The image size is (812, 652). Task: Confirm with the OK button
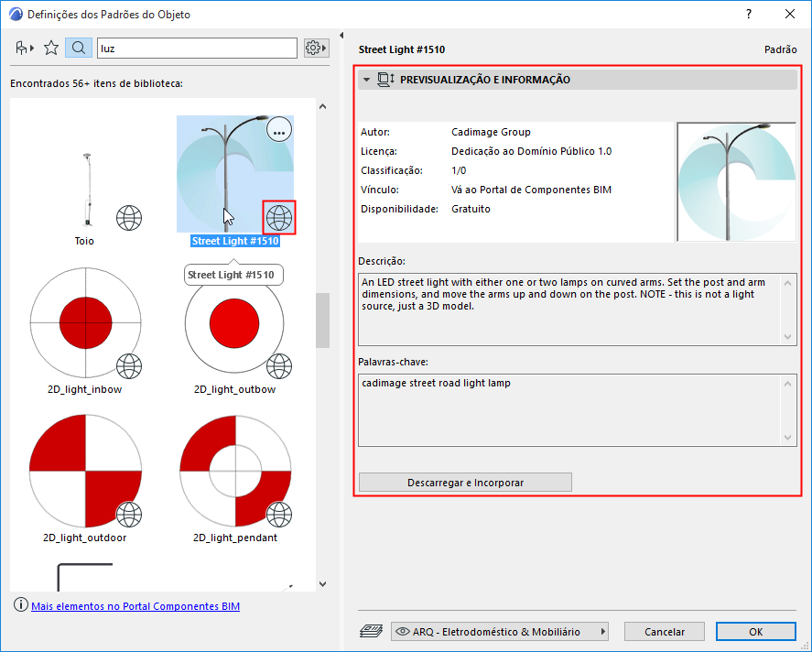point(755,632)
